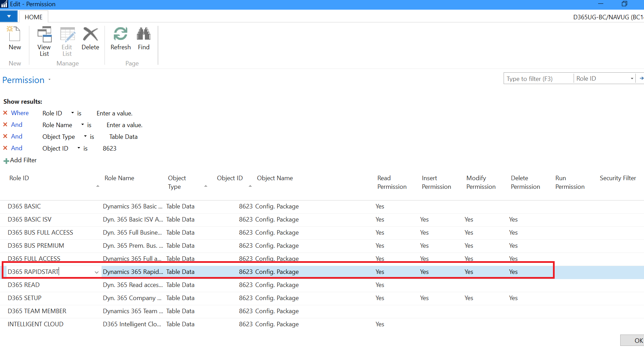Sort by Object Type column header
The width and height of the screenshot is (644, 349).
coord(177,182)
